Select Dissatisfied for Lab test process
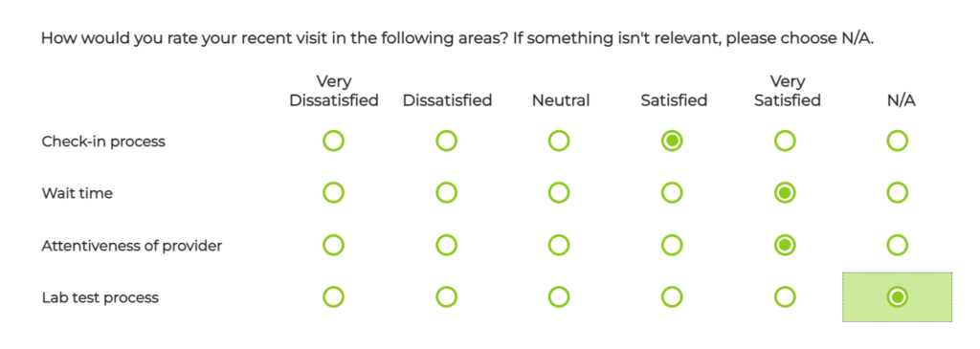The width and height of the screenshot is (980, 349). (446, 297)
